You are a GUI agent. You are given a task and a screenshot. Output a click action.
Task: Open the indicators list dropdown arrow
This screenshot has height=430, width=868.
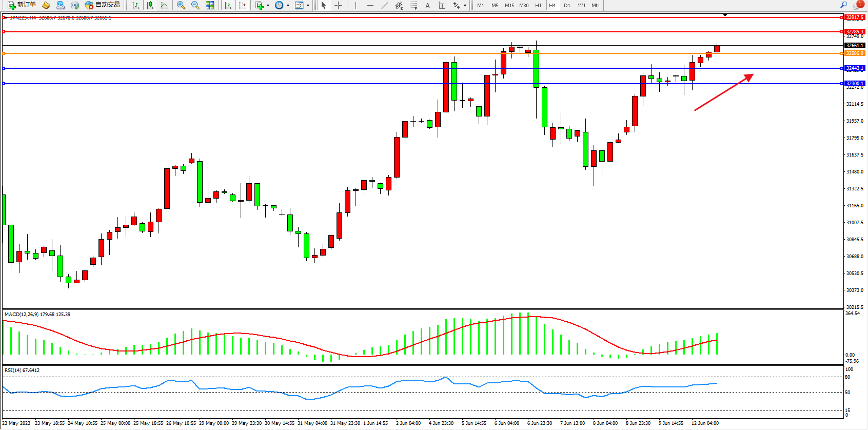(268, 5)
